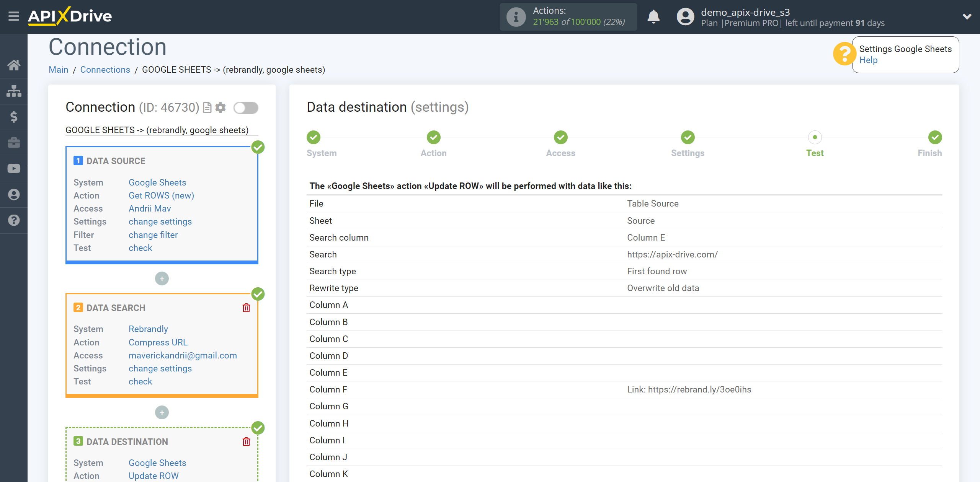Screen dimensions: 980x482
Task: Go to the Access step
Action: pyautogui.click(x=560, y=137)
